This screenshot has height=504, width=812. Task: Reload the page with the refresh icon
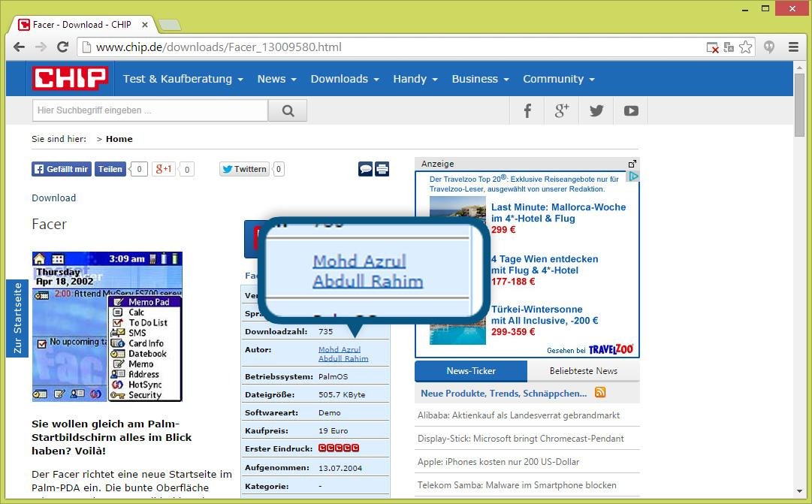tap(62, 47)
